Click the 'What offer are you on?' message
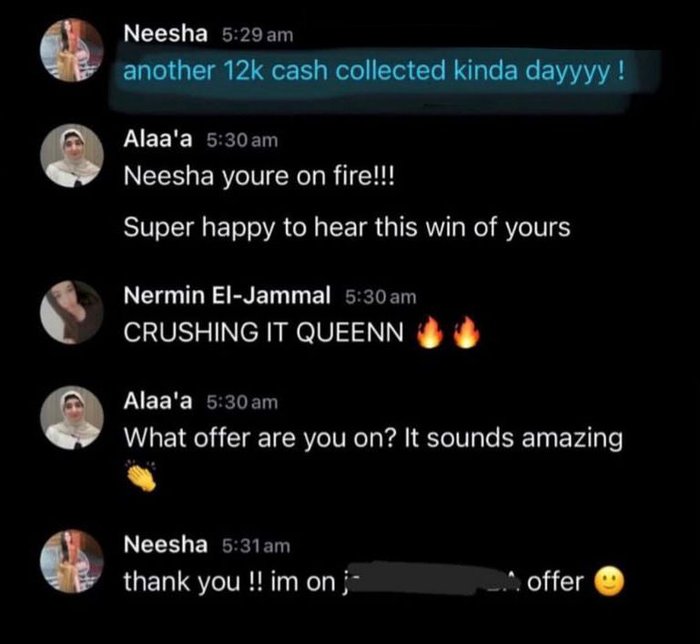Screen dimensions: 700x644 373,439
